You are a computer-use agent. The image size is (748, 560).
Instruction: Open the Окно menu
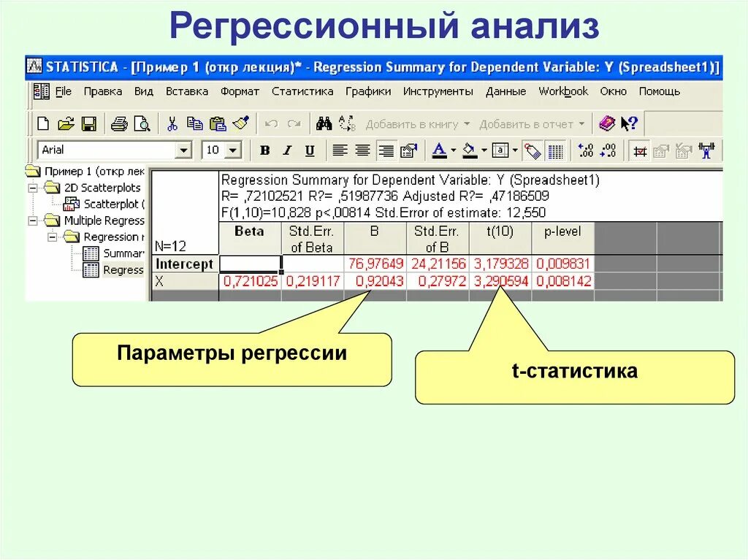[x=613, y=91]
